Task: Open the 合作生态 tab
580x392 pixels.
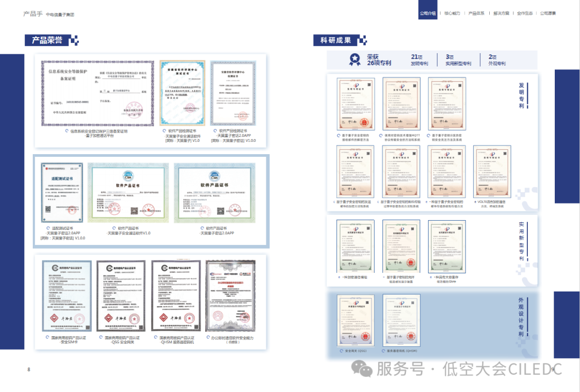Action: click(525, 13)
